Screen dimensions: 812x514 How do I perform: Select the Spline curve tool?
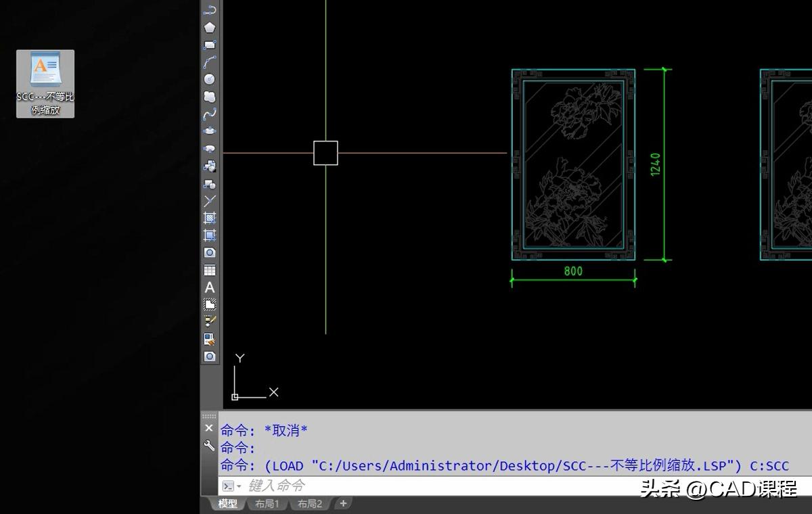tap(210, 114)
